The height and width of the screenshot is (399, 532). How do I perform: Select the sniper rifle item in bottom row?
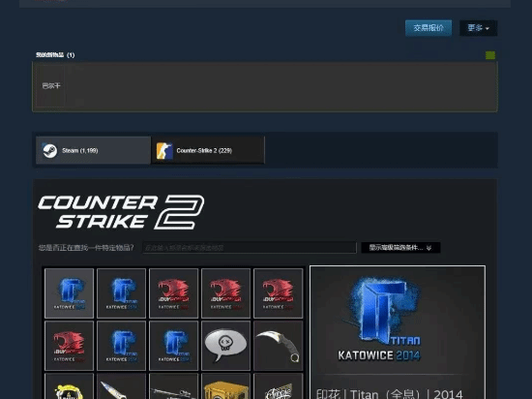pos(174,386)
